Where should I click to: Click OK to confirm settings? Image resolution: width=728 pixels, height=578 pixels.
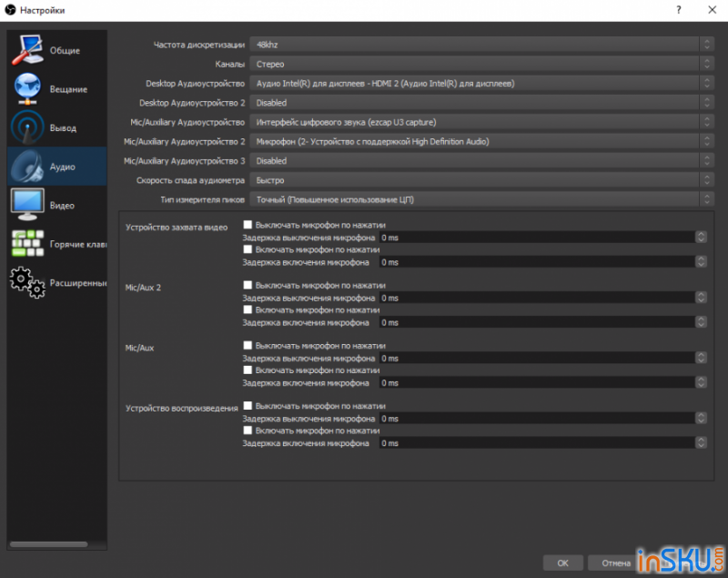pyautogui.click(x=562, y=563)
